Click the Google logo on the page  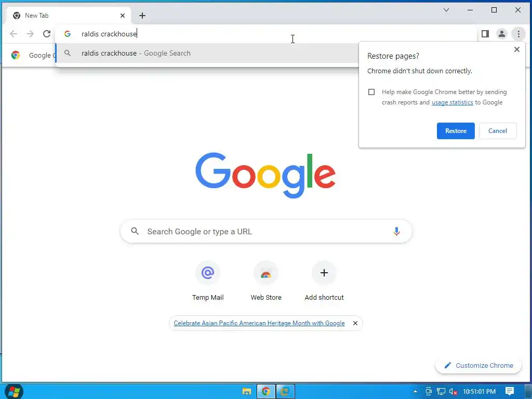tap(265, 176)
